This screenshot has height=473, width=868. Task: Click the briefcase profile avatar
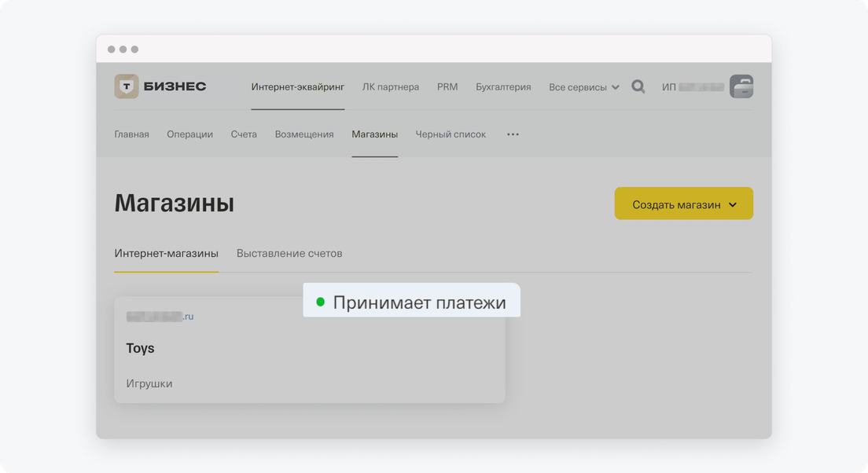point(741,86)
